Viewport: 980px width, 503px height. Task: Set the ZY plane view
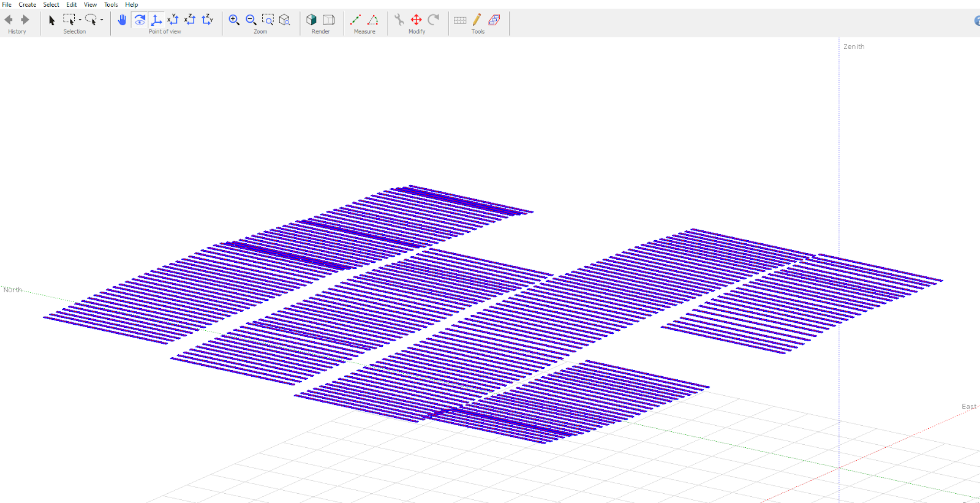(x=208, y=20)
